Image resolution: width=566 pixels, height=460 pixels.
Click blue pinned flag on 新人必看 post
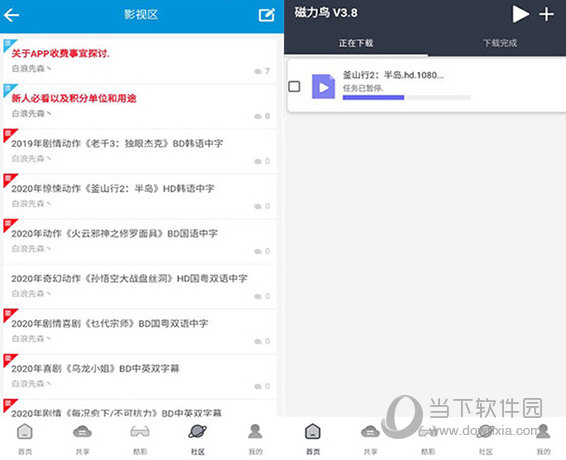(x=9, y=90)
